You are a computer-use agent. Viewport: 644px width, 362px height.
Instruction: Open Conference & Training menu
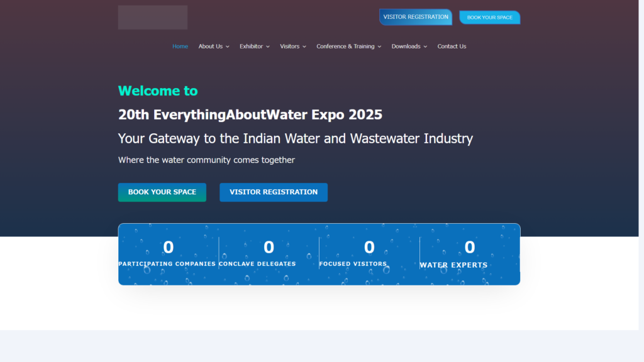pyautogui.click(x=345, y=47)
